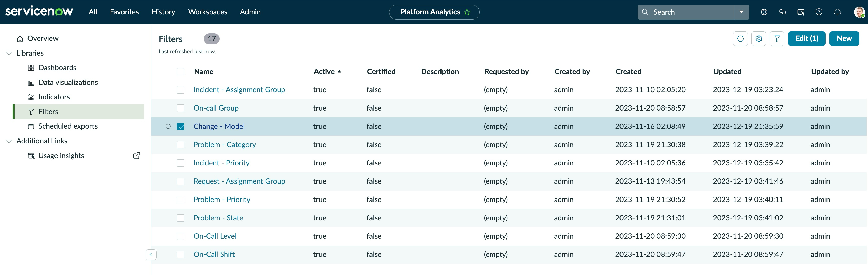This screenshot has height=275, width=868.
Task: Check the On-Call Level row checkbox
Action: [x=181, y=236]
